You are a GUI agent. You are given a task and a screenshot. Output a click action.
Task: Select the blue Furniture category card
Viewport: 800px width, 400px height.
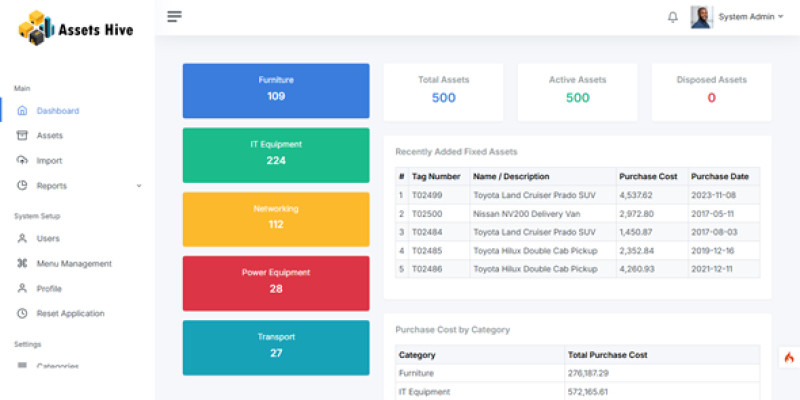[276, 90]
